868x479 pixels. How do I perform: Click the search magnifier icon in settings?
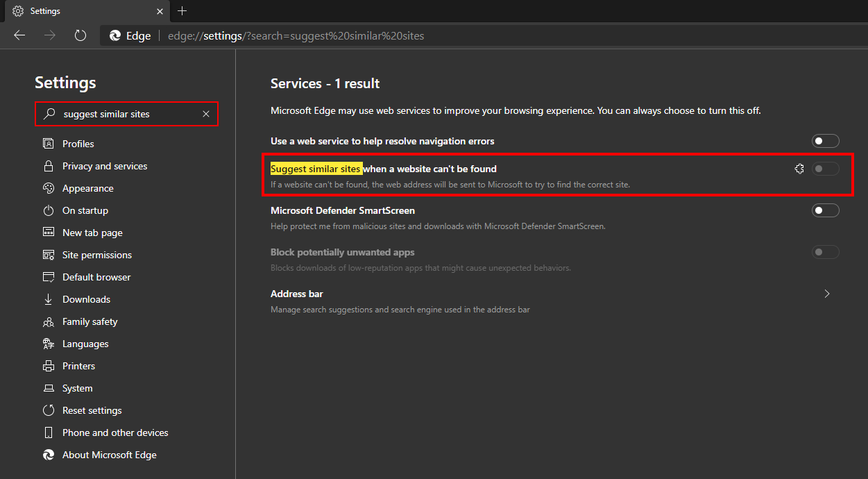click(x=49, y=114)
